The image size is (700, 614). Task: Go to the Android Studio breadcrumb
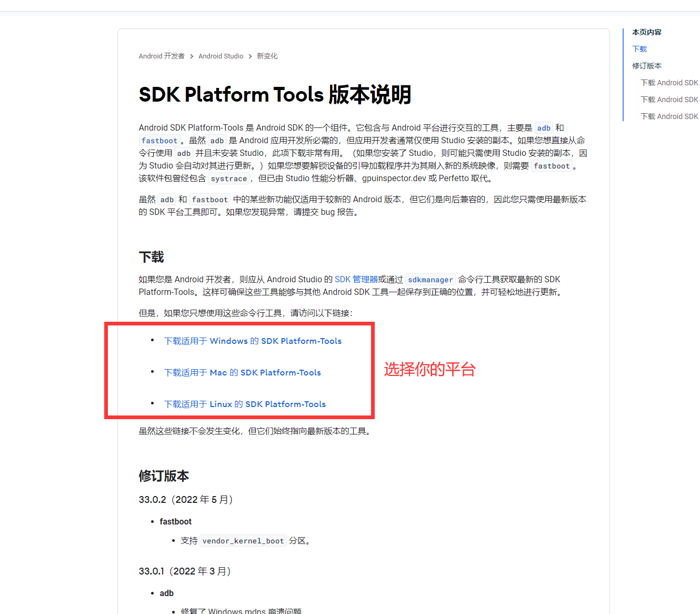(221, 56)
